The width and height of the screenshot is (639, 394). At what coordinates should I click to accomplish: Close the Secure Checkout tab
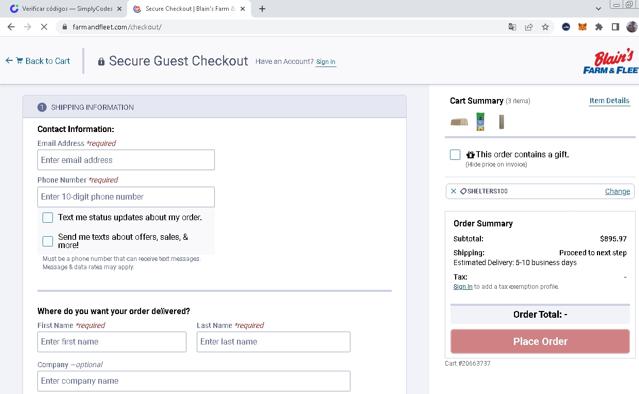coord(243,9)
